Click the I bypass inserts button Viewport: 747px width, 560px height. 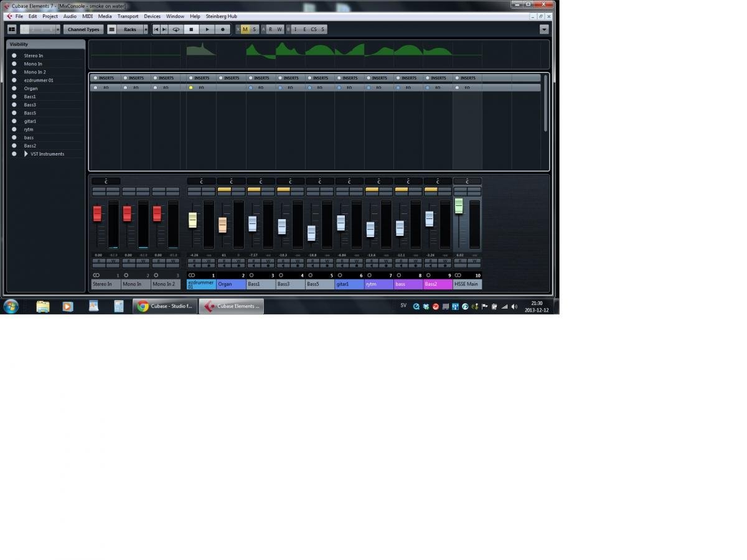pos(296,29)
